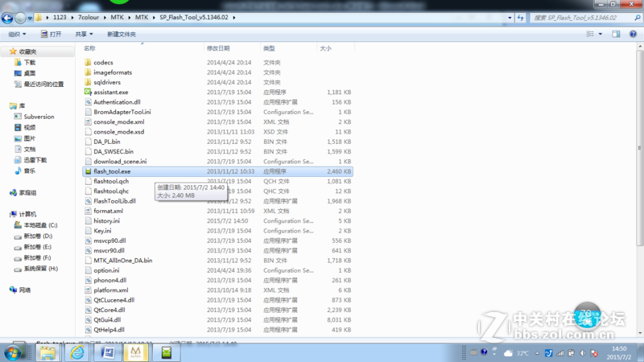Open the 组织 toolbar menu

tap(17, 34)
